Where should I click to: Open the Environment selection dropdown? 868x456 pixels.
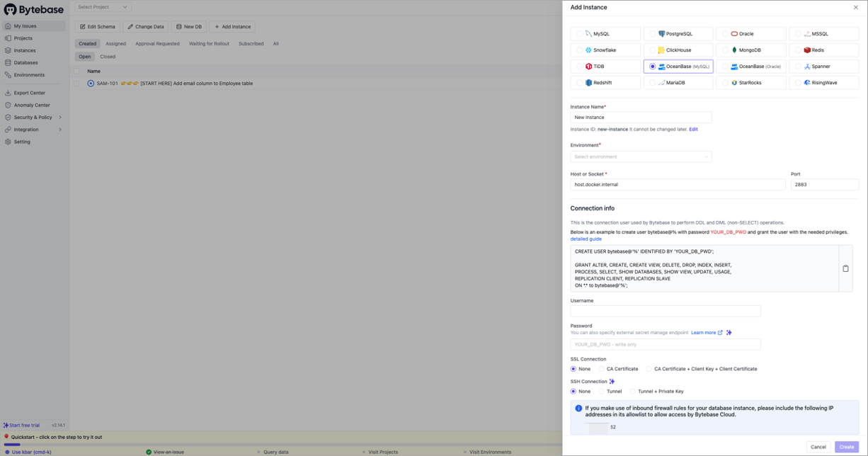641,156
